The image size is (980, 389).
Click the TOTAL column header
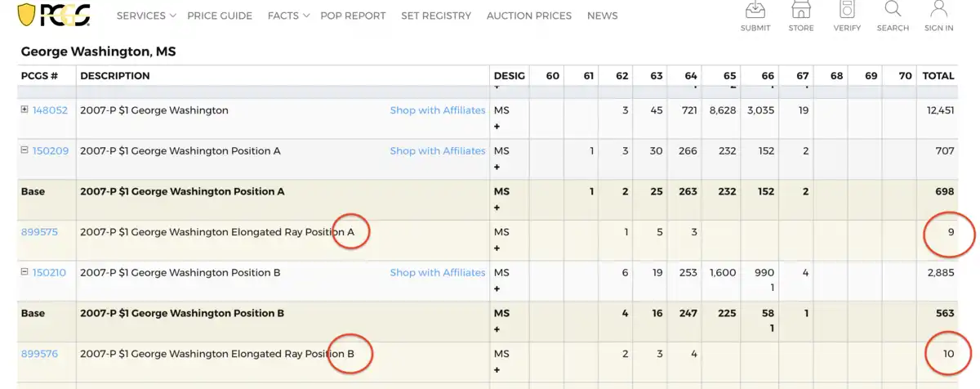[938, 76]
